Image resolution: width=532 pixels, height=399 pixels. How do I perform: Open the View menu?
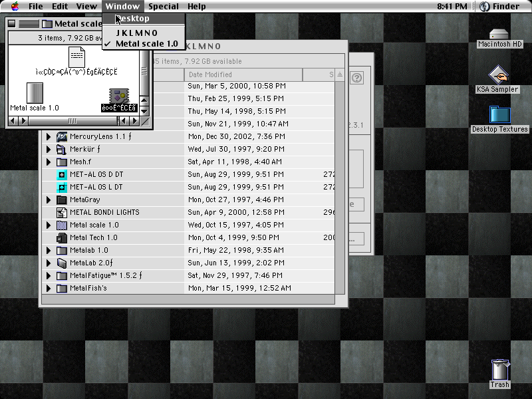click(86, 6)
